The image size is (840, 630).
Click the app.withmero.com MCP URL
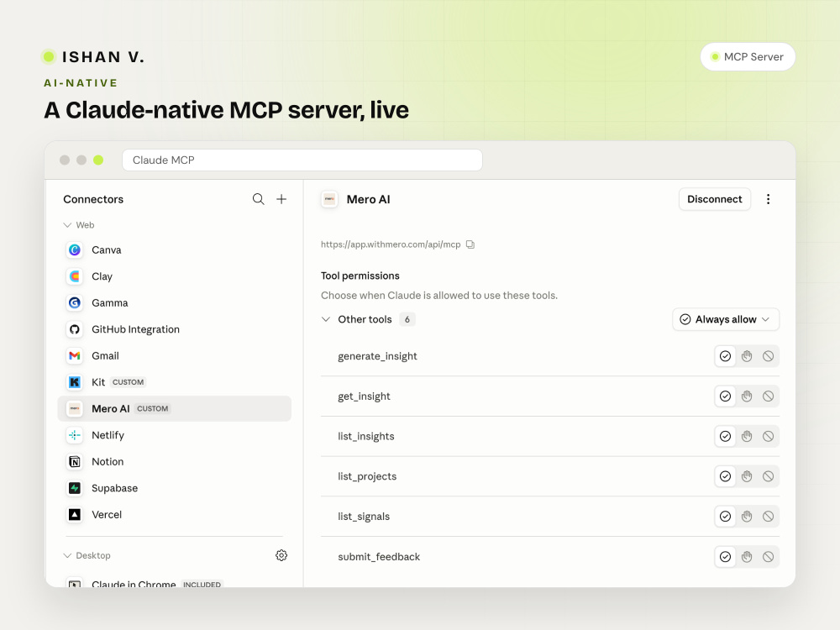click(391, 244)
